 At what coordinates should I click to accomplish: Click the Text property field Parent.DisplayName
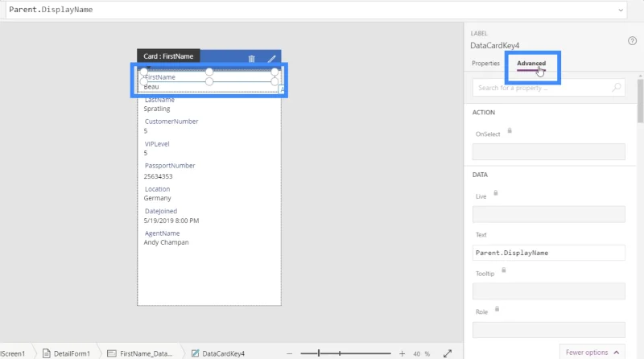pyautogui.click(x=549, y=253)
